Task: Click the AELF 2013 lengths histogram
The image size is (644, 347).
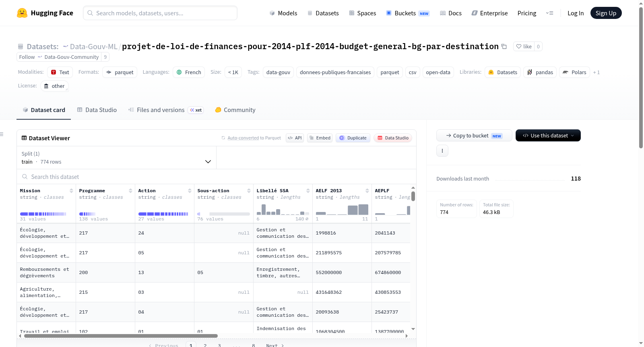Action: point(342,210)
